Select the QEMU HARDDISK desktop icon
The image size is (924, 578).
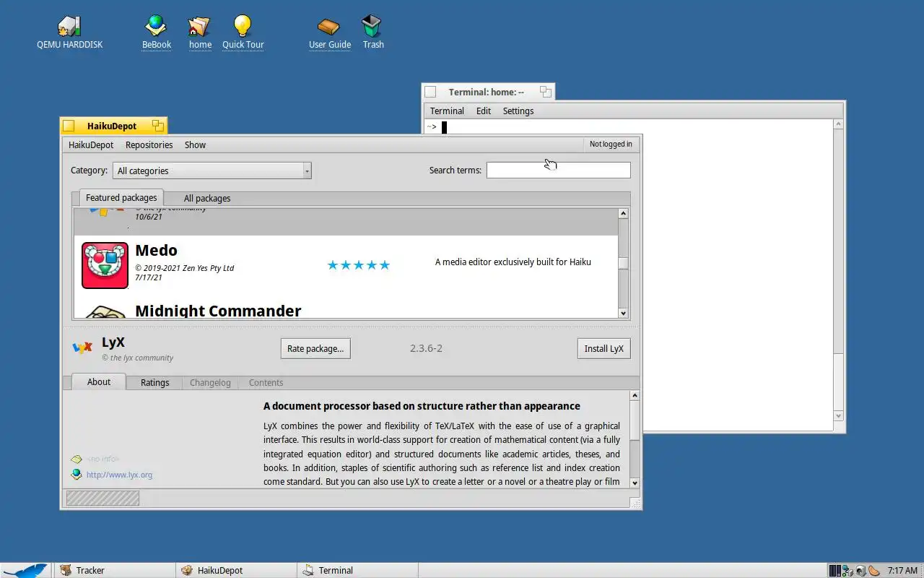point(69,27)
